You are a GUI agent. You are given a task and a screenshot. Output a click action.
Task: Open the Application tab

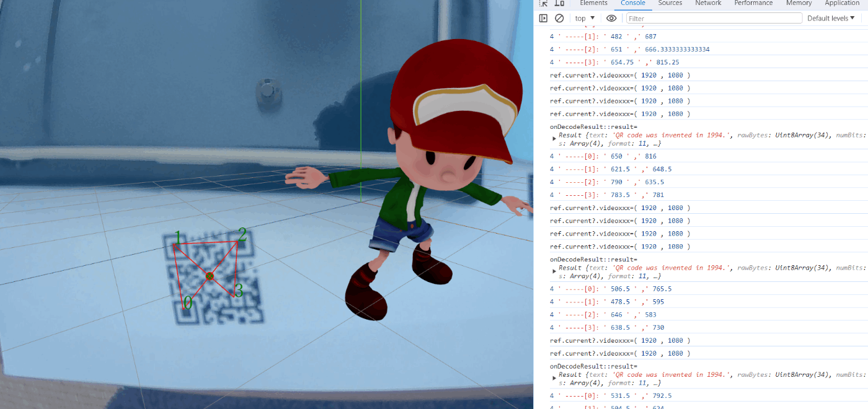841,3
